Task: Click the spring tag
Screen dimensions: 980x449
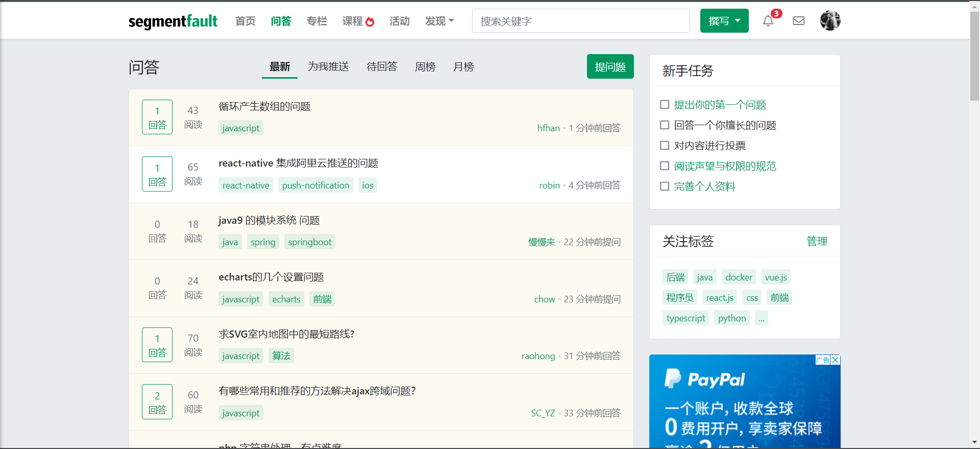Action: click(x=263, y=242)
